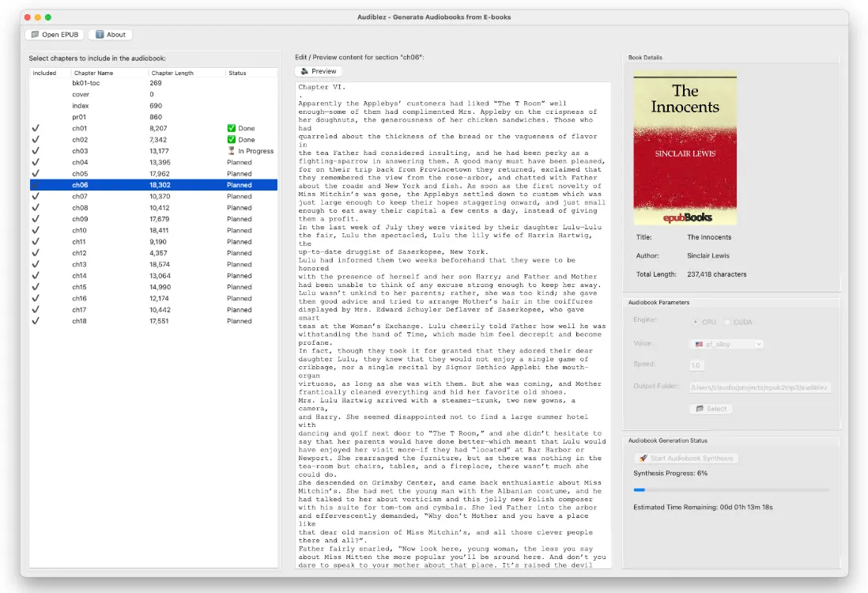Select the ch06 chapter name
This screenshot has height=593, width=868.
coord(80,185)
